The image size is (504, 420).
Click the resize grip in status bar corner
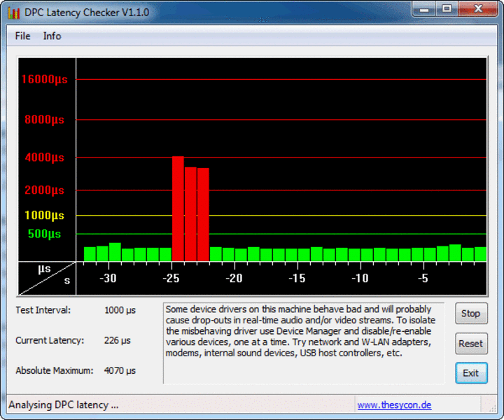pos(492,408)
